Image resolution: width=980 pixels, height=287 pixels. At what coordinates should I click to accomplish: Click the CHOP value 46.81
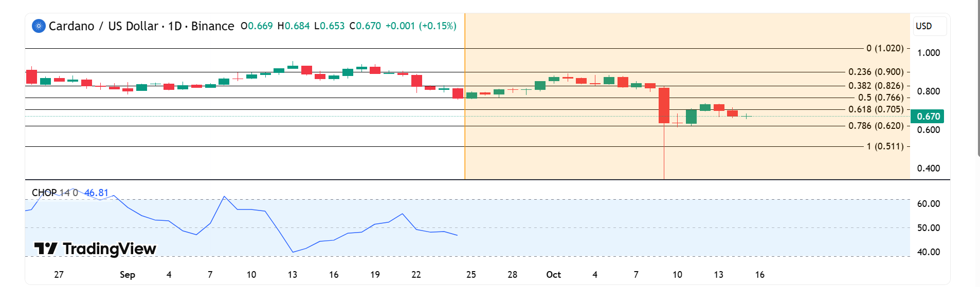click(x=96, y=193)
